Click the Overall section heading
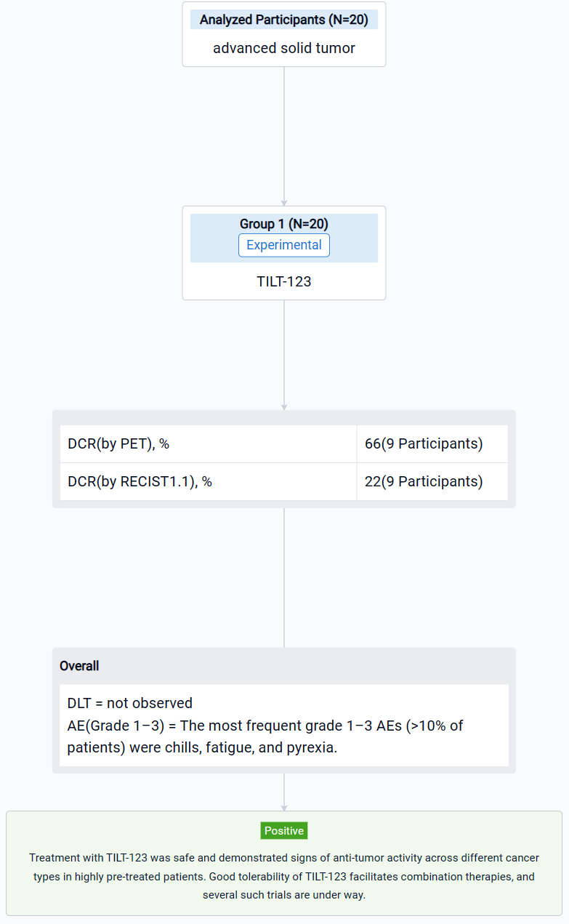569x924 pixels. click(x=79, y=666)
